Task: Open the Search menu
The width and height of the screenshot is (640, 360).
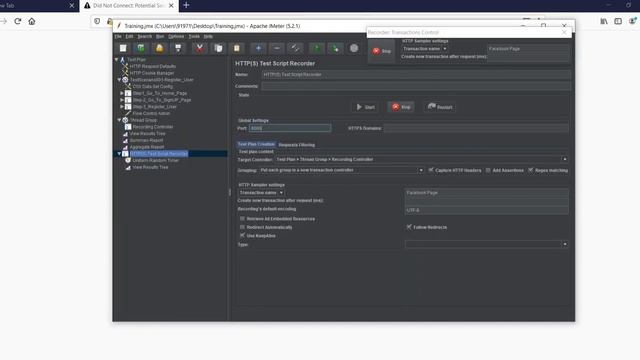Action: (x=144, y=36)
